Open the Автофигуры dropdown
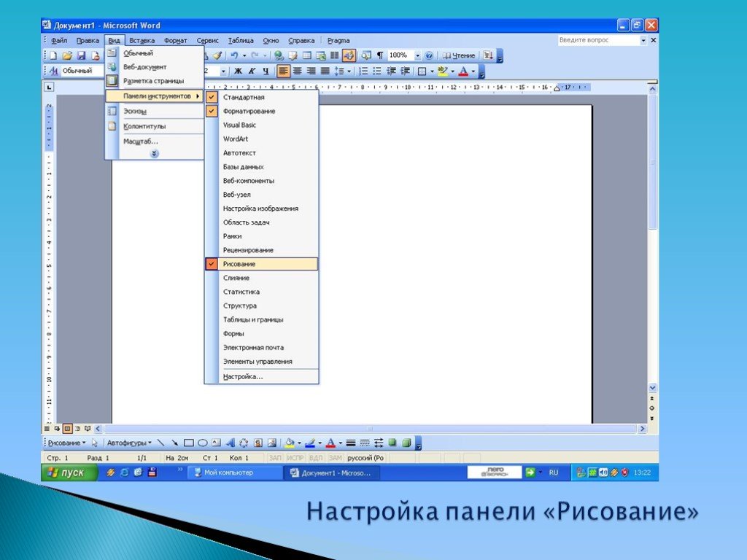Image resolution: width=747 pixels, height=560 pixels. coord(129,443)
